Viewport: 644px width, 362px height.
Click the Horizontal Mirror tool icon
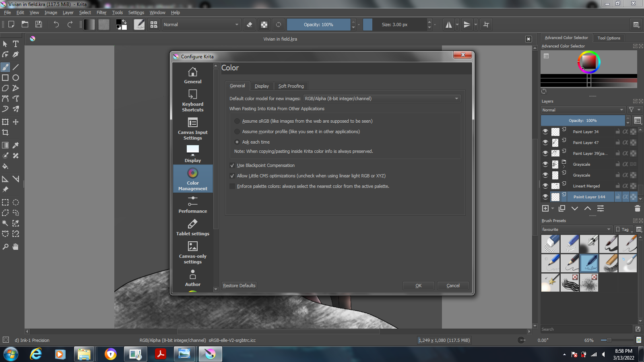448,25
